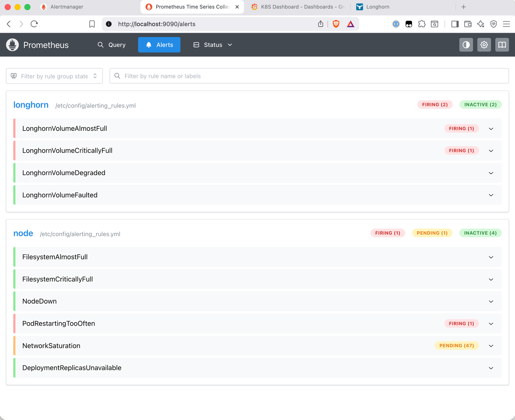515x420 pixels.
Task: Switch to the Longhorn browser tab
Action: pyautogui.click(x=373, y=7)
